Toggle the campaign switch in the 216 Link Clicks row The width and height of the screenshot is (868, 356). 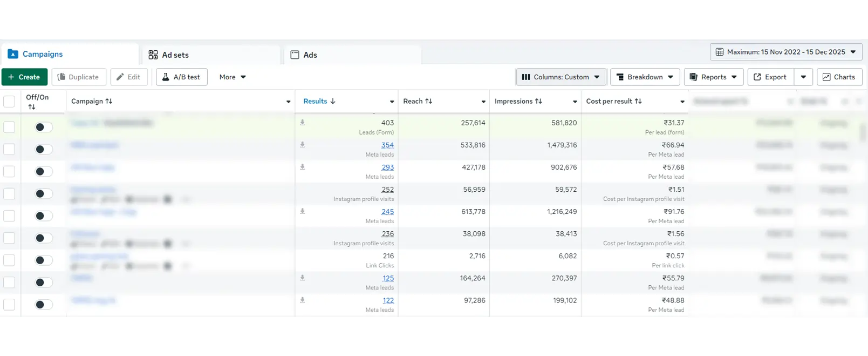pyautogui.click(x=44, y=260)
